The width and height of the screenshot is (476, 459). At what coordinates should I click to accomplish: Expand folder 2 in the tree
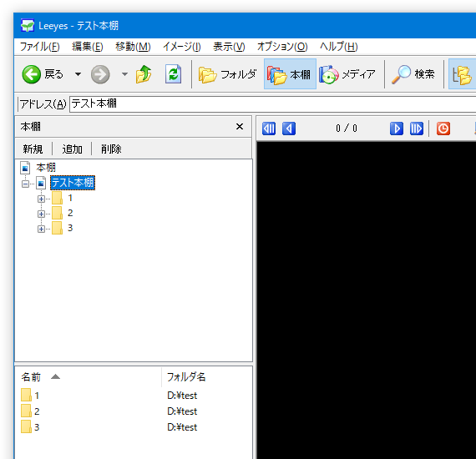coord(41,214)
